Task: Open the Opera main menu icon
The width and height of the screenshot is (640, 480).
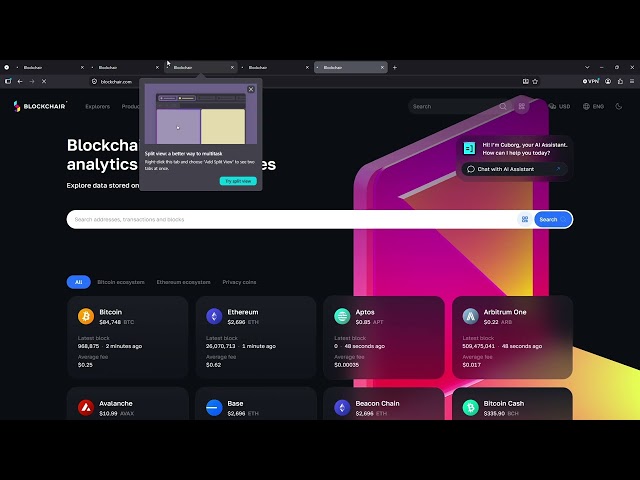Action: pyautogui.click(x=7, y=67)
